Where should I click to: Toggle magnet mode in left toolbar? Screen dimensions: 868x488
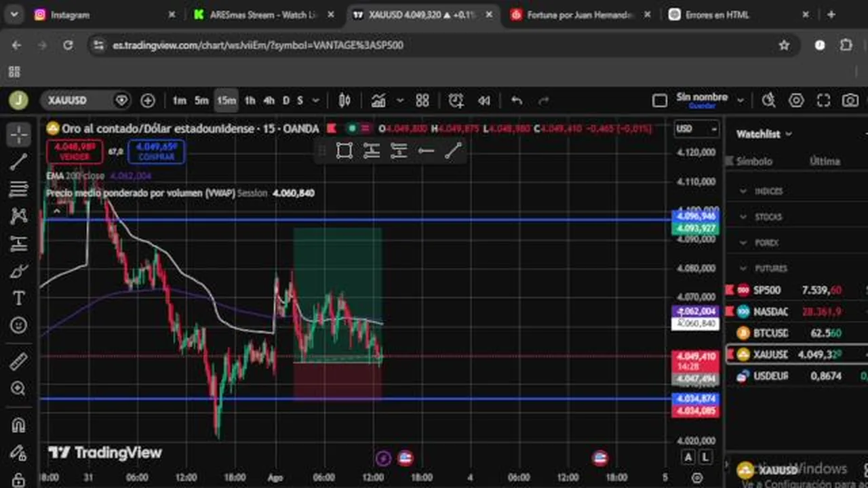pos(18,425)
